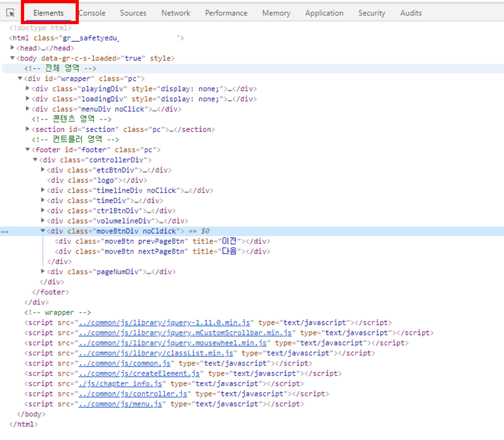Click the id wrapper attribute text
The width and height of the screenshot is (504, 440).
69,78
